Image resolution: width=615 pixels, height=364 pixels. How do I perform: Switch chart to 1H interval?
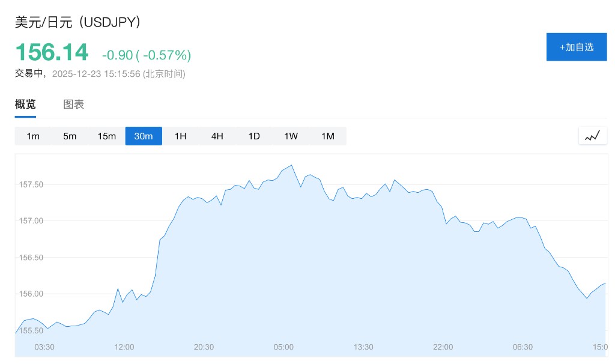[180, 136]
